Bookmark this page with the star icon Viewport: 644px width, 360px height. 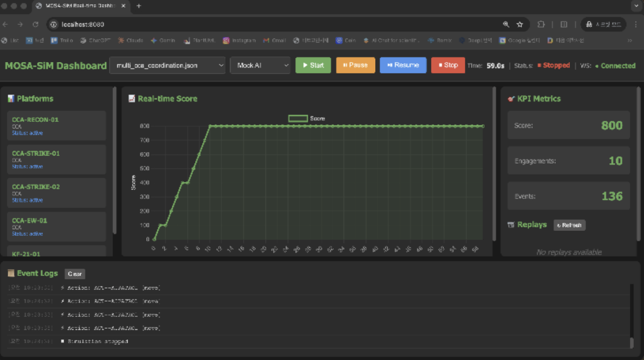(x=520, y=24)
